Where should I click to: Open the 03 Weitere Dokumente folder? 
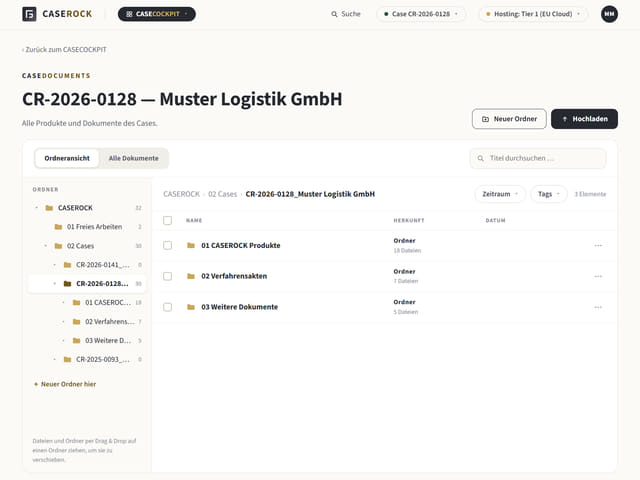pyautogui.click(x=240, y=307)
